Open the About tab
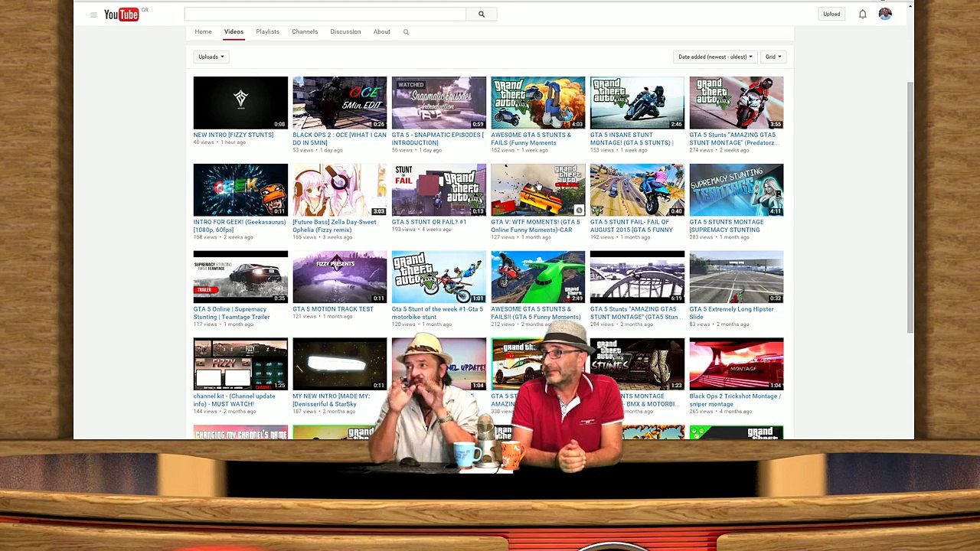This screenshot has width=980, height=551. point(382,31)
